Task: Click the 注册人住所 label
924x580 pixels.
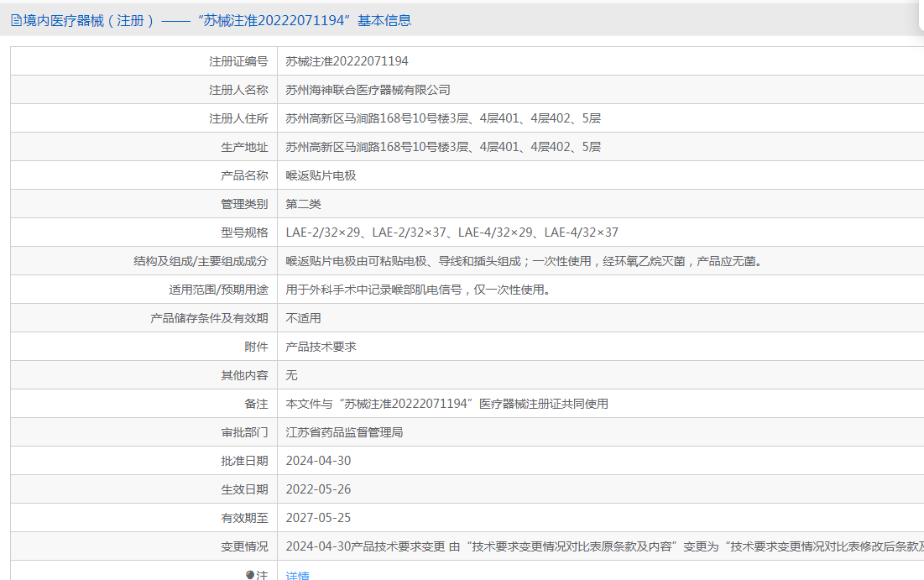Action: pos(238,118)
